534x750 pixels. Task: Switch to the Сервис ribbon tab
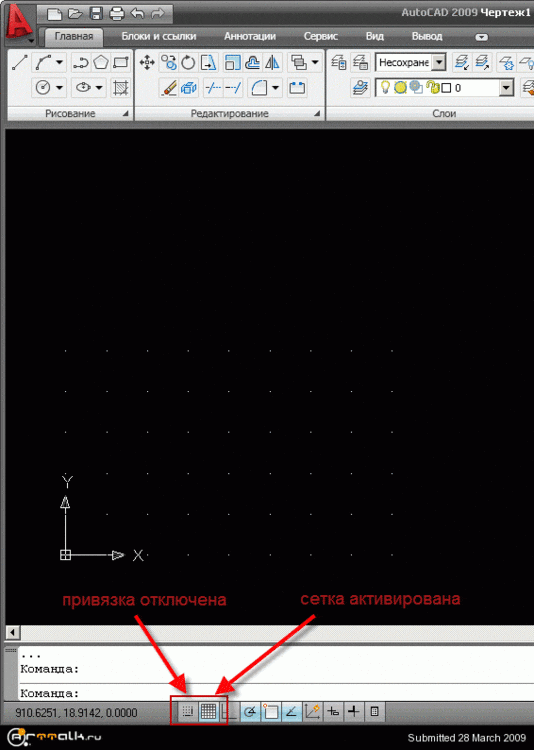click(x=321, y=36)
